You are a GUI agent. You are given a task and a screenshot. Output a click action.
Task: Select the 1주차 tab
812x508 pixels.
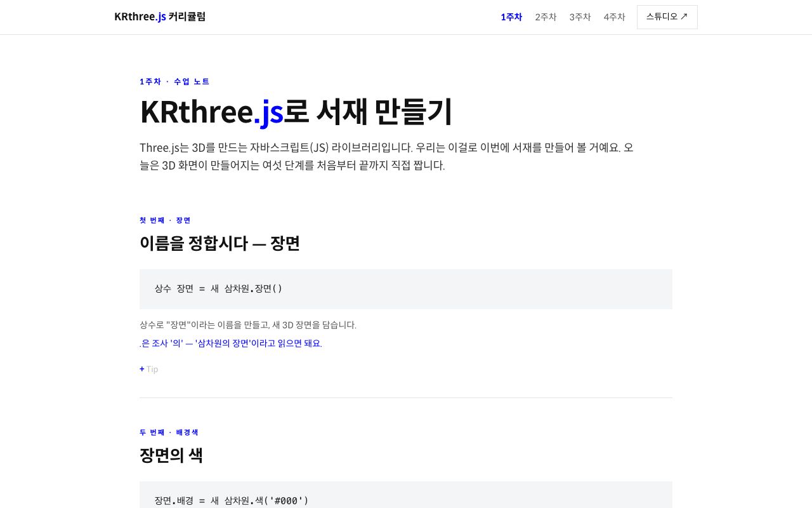click(511, 17)
